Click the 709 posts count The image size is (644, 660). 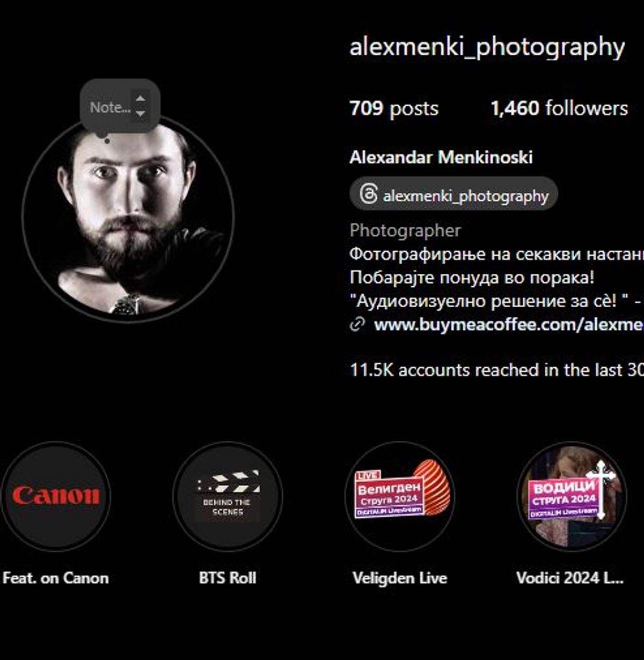pyautogui.click(x=394, y=108)
